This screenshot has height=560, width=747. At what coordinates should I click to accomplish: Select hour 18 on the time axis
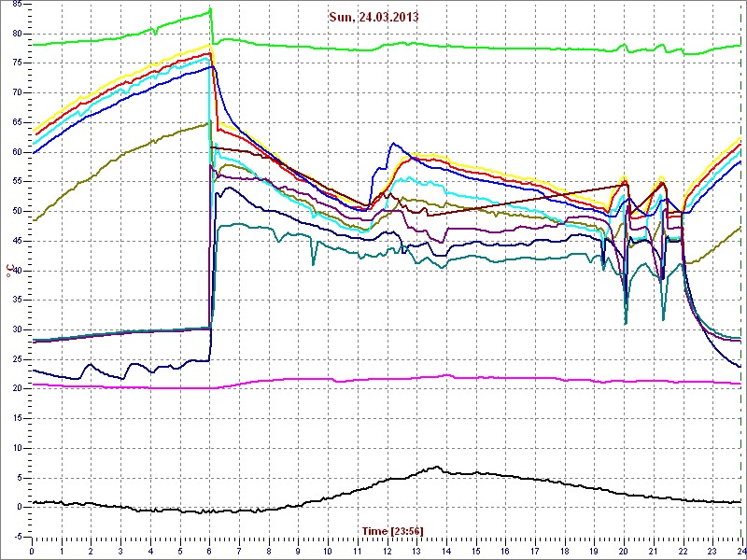[x=565, y=550]
